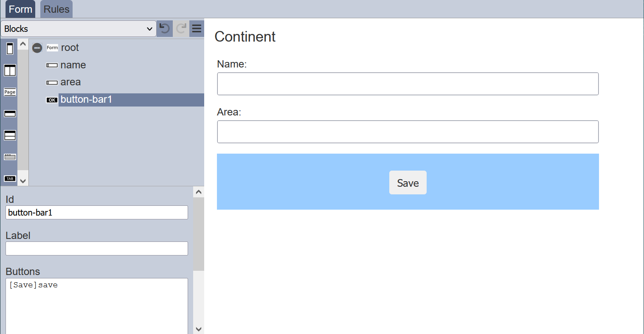Select the TAB block icon
The height and width of the screenshot is (334, 644).
10,179
